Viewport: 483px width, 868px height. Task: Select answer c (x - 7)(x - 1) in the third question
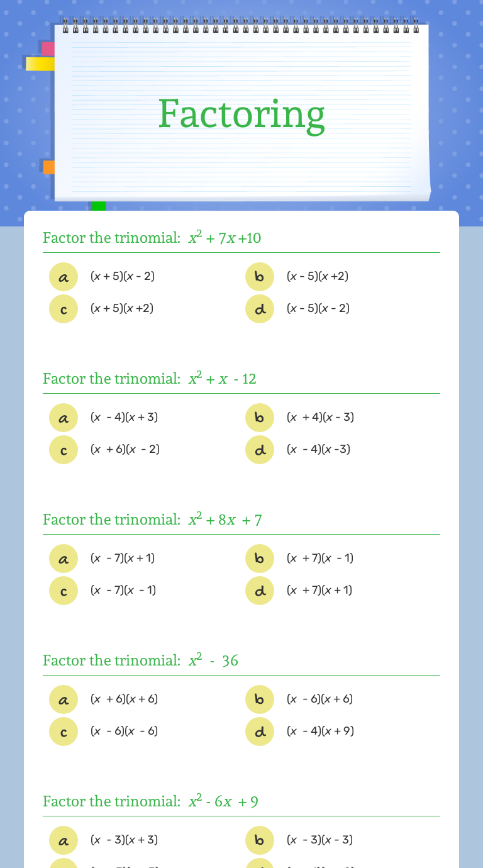point(64,591)
